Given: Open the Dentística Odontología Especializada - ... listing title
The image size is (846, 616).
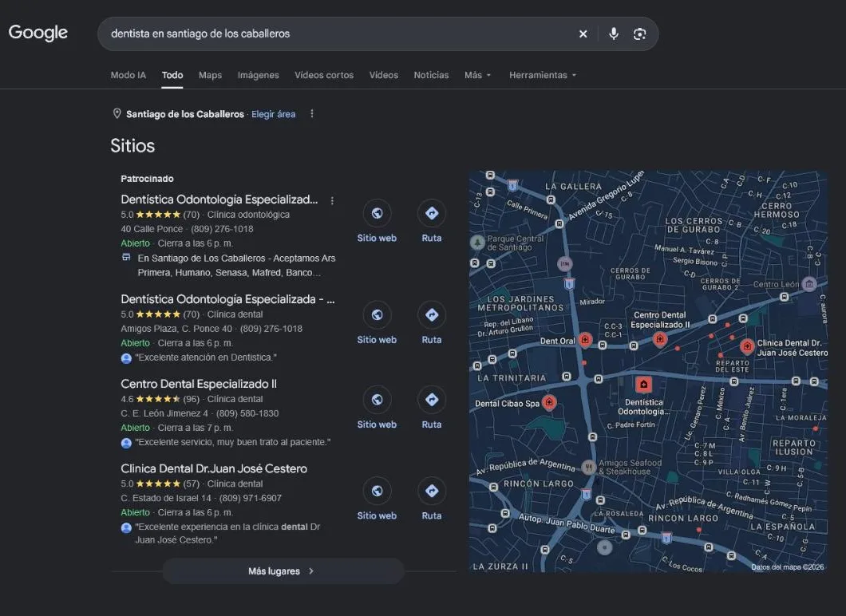Looking at the screenshot, I should [x=227, y=299].
